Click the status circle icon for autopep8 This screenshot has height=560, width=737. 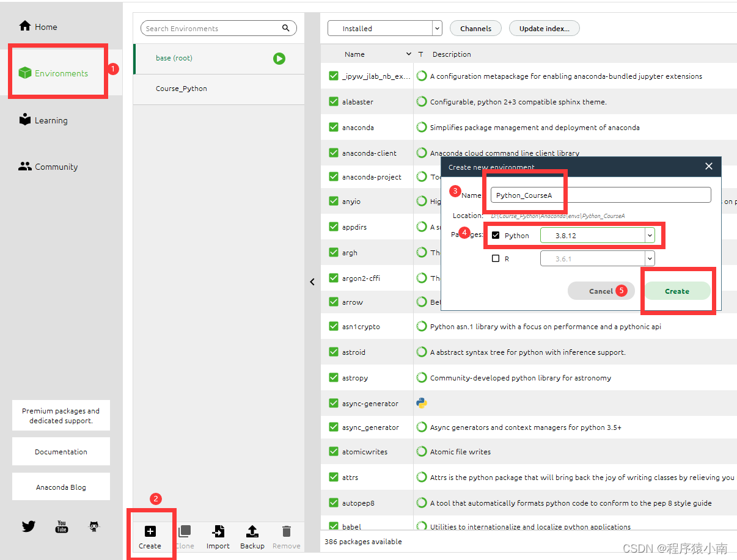[x=422, y=503]
